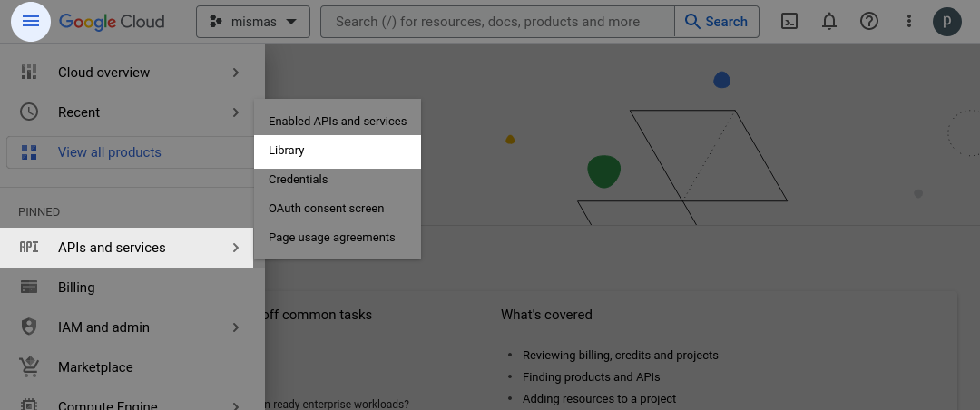This screenshot has height=410, width=980.
Task: Click the Compute Engine chip icon
Action: pos(29,405)
